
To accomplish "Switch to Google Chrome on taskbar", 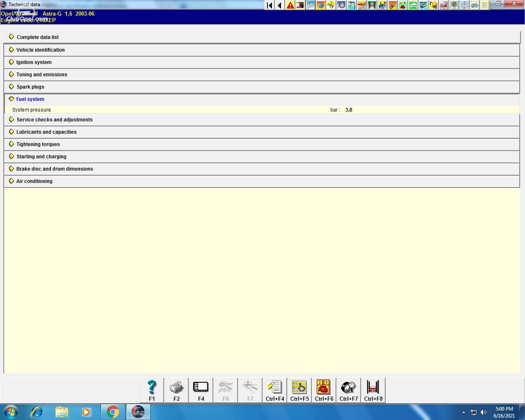I will (x=113, y=412).
